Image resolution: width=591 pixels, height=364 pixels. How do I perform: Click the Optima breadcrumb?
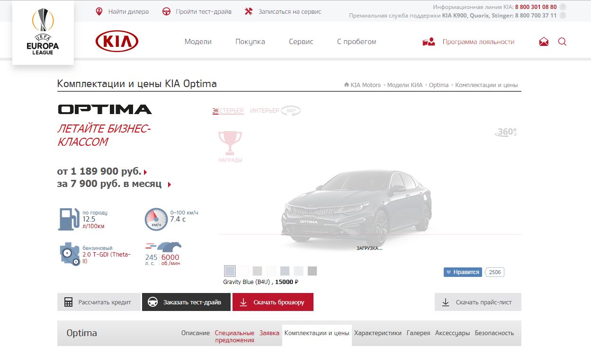[439, 85]
